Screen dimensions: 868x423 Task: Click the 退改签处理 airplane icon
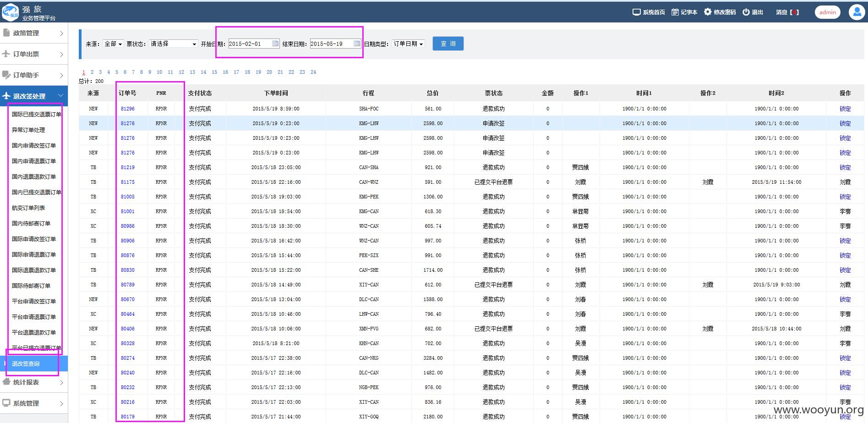pyautogui.click(x=6, y=96)
